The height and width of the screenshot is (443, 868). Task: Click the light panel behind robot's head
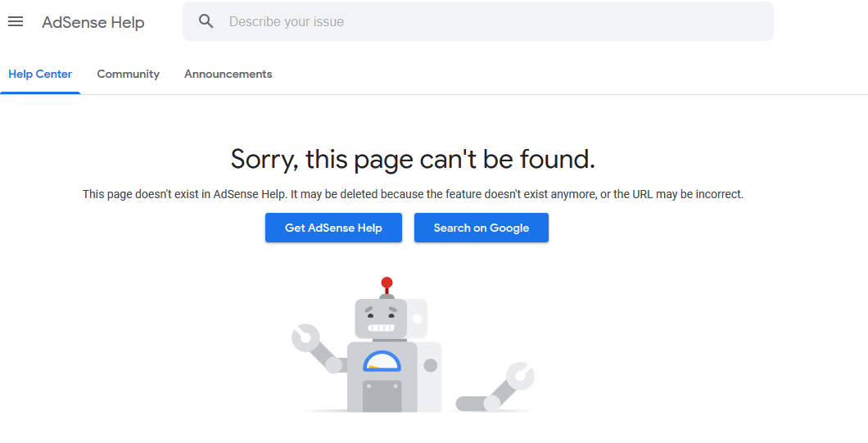pos(418,317)
